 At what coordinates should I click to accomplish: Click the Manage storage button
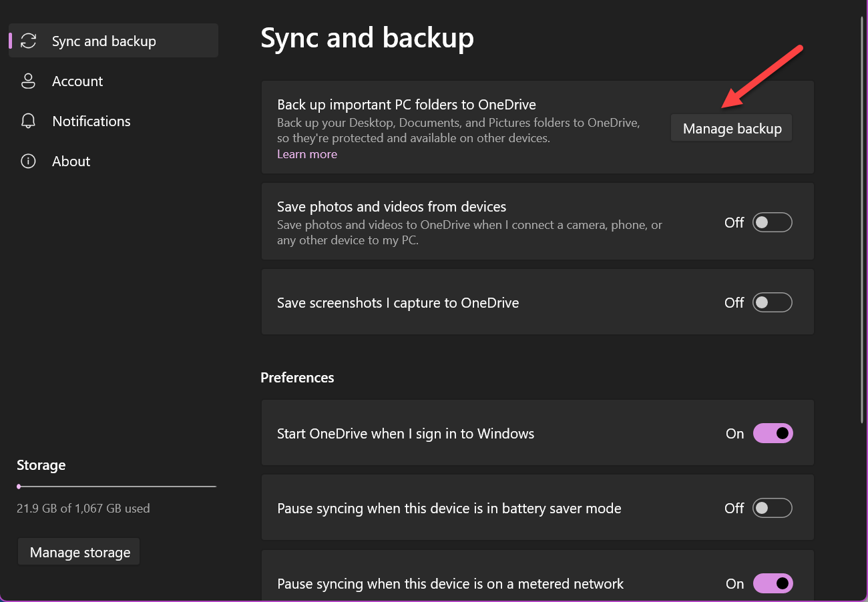(x=79, y=553)
